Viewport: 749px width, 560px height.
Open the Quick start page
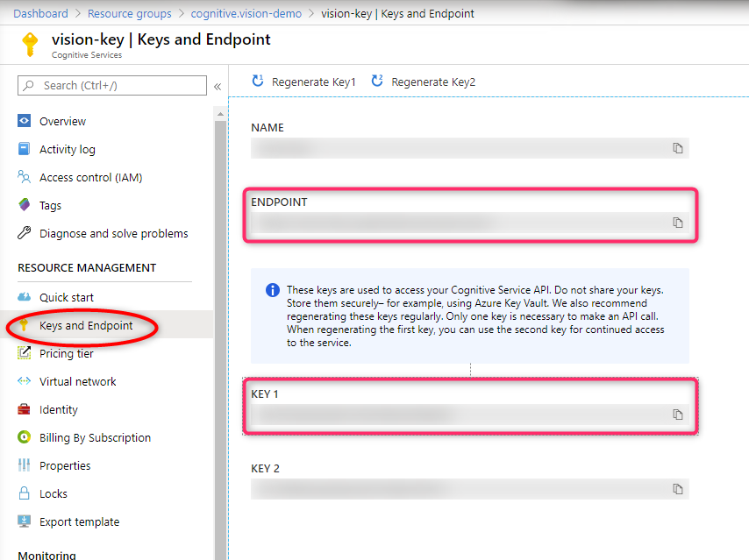(67, 297)
